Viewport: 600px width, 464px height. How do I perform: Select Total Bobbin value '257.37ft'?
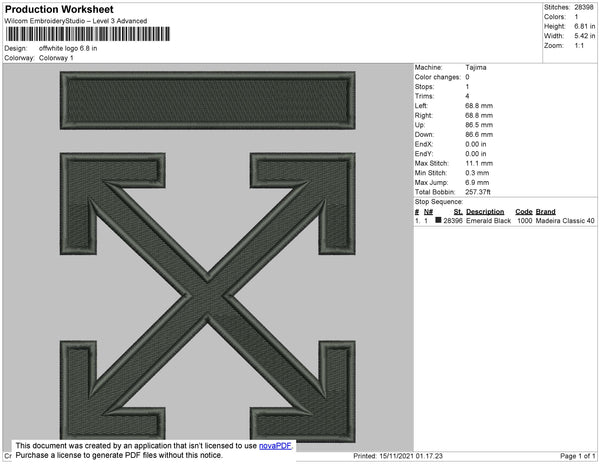coord(478,192)
